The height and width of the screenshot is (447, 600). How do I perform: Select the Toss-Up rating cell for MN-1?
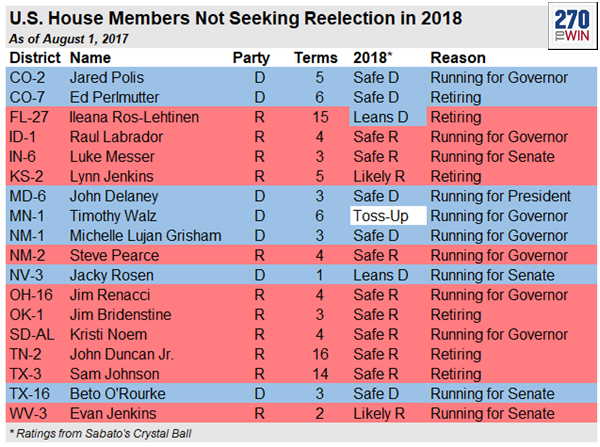coord(388,216)
